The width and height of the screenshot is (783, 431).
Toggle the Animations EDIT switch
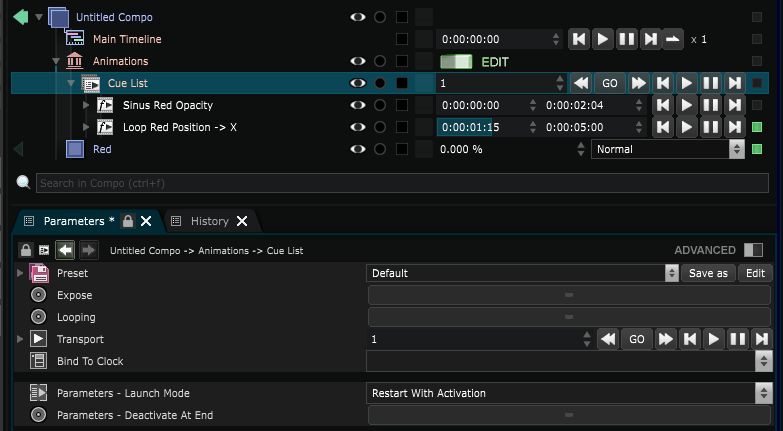point(456,61)
